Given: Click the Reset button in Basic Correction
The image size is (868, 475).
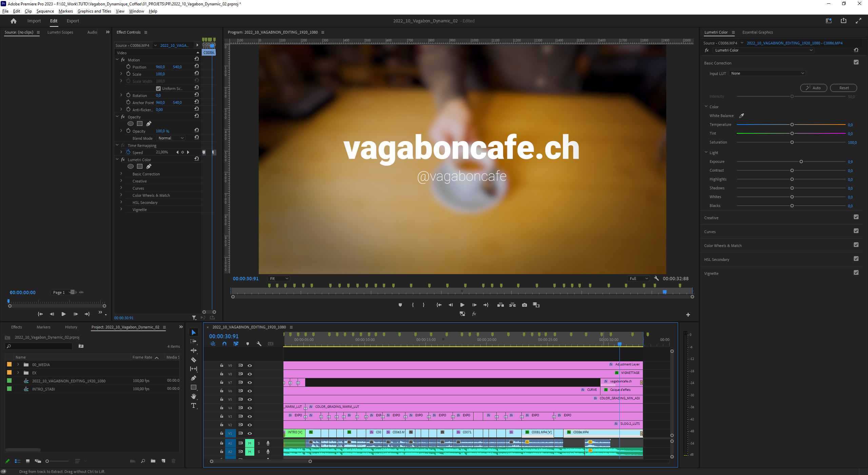Looking at the screenshot, I should [x=844, y=88].
